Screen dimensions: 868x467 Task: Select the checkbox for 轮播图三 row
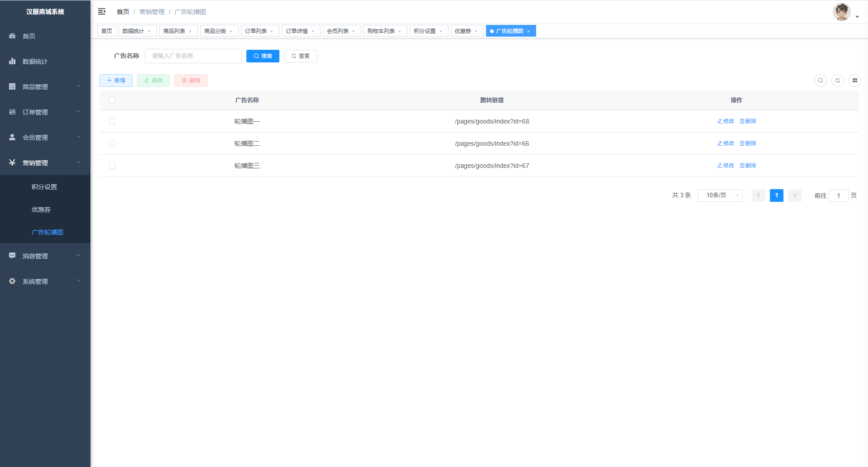coord(112,166)
